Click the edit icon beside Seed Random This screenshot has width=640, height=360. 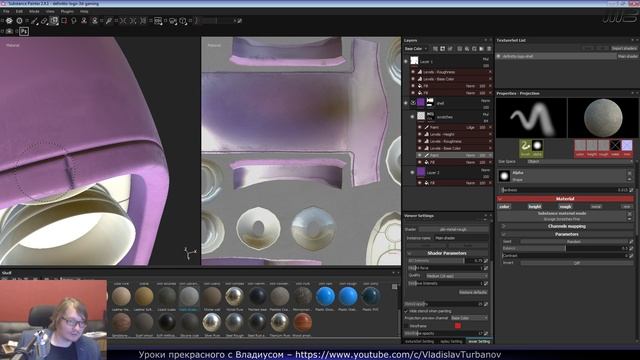(x=631, y=242)
